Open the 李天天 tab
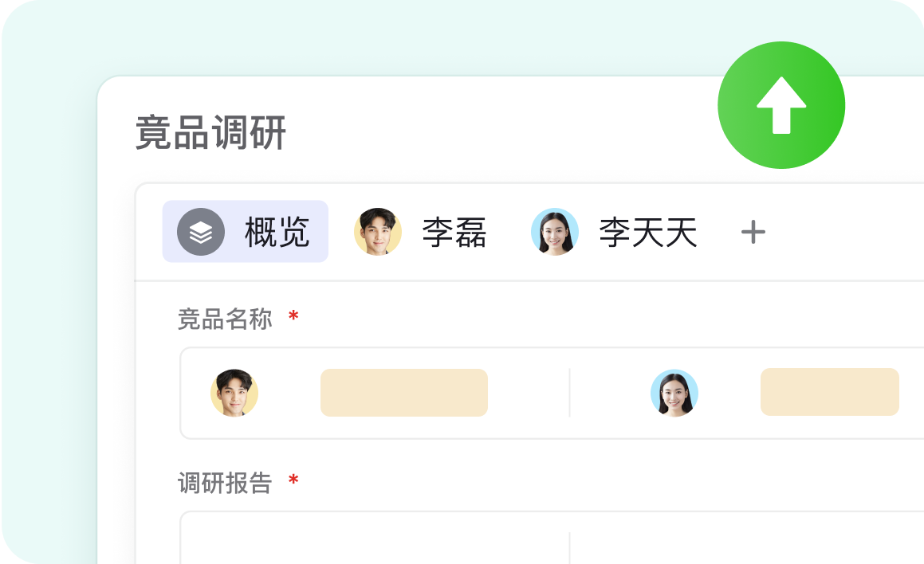924x564 pixels. click(647, 233)
